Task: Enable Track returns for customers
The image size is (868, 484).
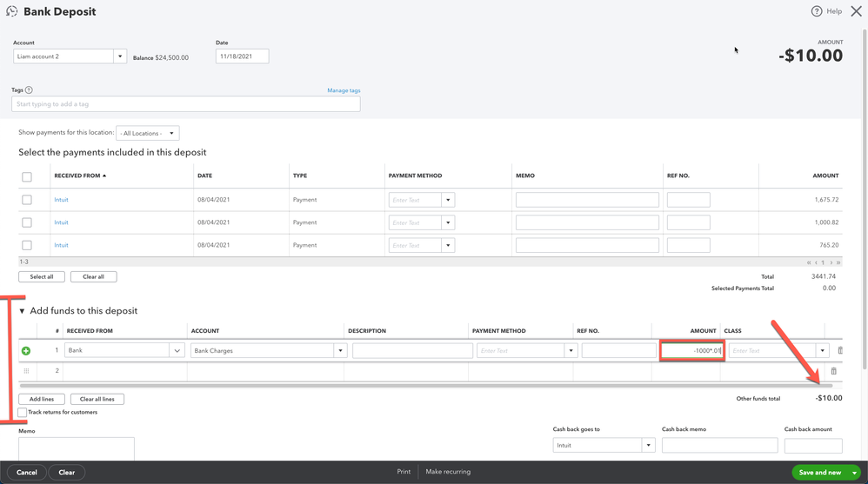Action: tap(23, 413)
